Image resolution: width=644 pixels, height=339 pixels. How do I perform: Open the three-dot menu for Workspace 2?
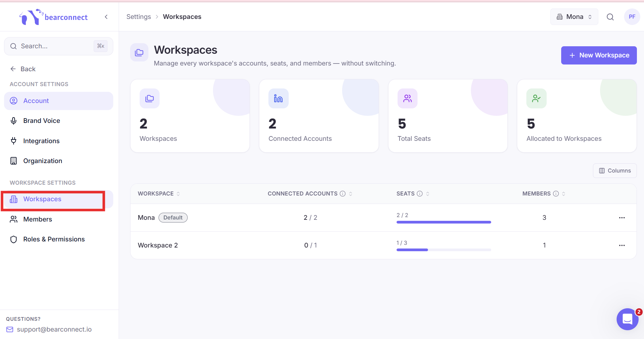622,245
